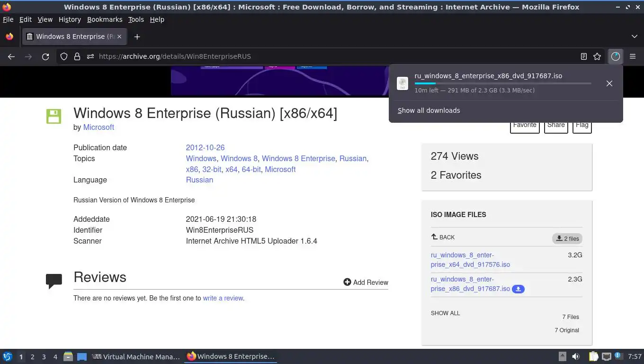Click the Reviews speech bubble icon
Image resolution: width=644 pixels, height=364 pixels.
click(54, 281)
